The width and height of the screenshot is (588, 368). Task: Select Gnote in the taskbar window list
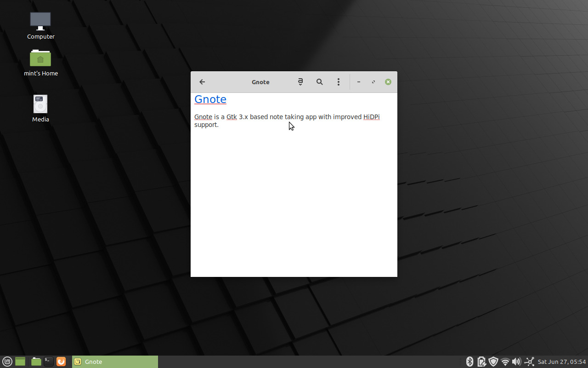click(x=115, y=362)
